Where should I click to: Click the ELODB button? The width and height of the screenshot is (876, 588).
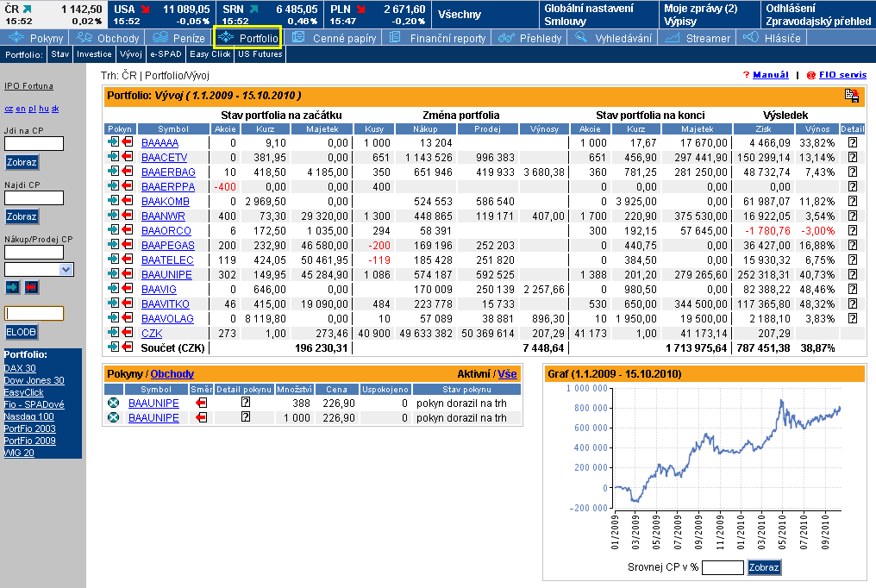pos(22,332)
